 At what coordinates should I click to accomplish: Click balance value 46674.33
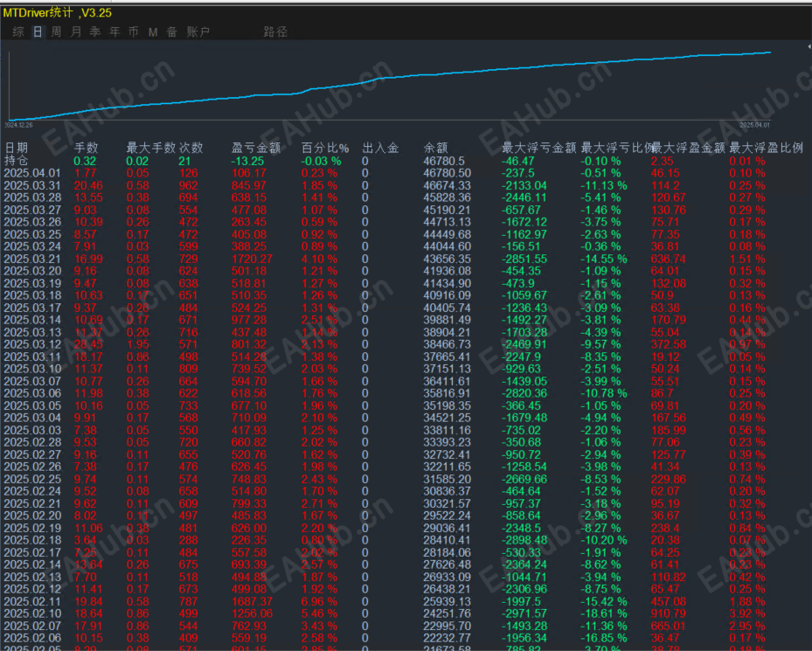[x=447, y=185]
